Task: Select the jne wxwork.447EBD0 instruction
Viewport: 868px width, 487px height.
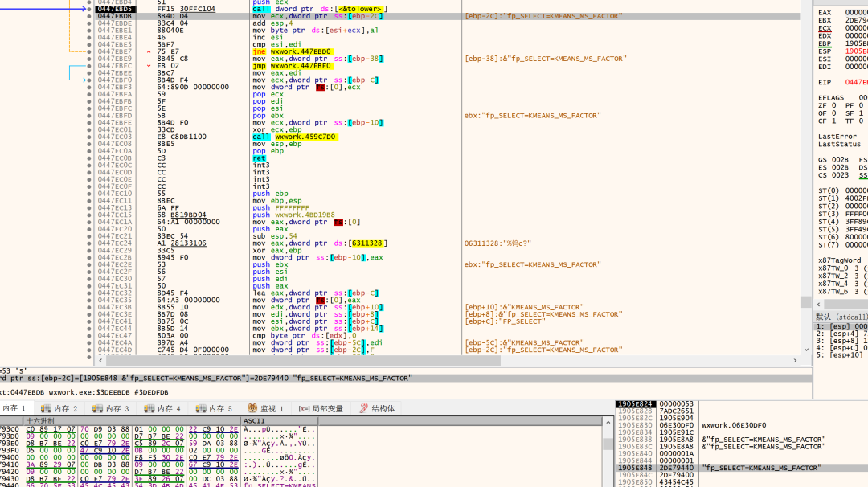Action: click(x=292, y=51)
